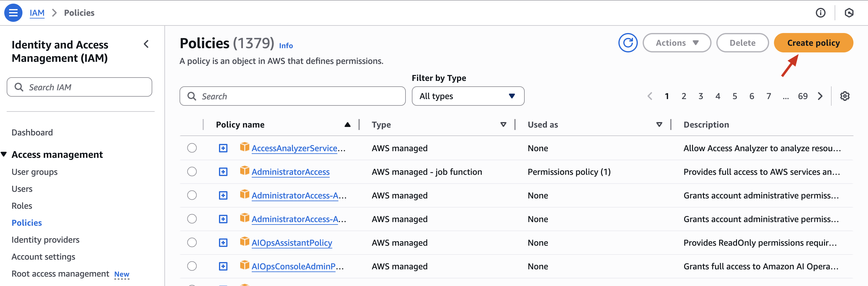Expand the fourth row plus icon
This screenshot has width=868, height=286.
(223, 219)
